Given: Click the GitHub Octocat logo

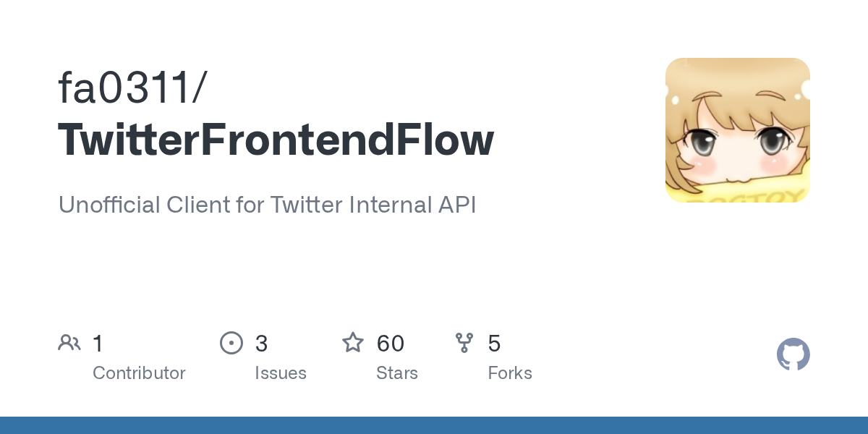Looking at the screenshot, I should pyautogui.click(x=793, y=354).
